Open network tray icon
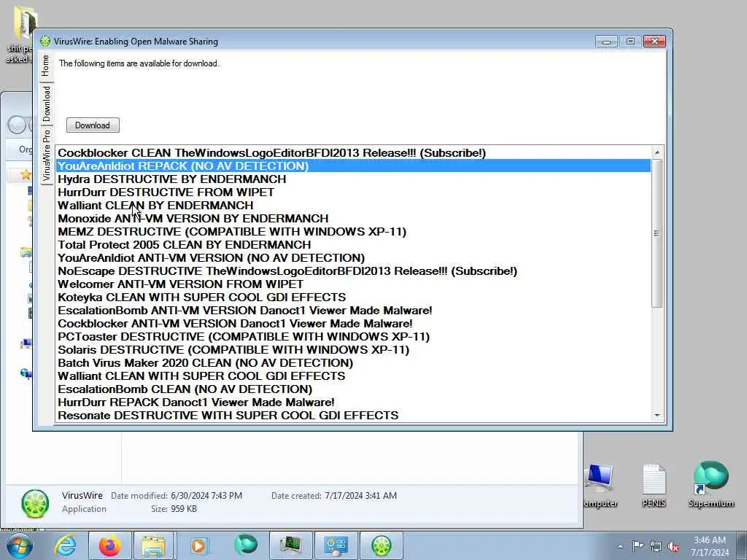This screenshot has width=747, height=560. tap(656, 546)
